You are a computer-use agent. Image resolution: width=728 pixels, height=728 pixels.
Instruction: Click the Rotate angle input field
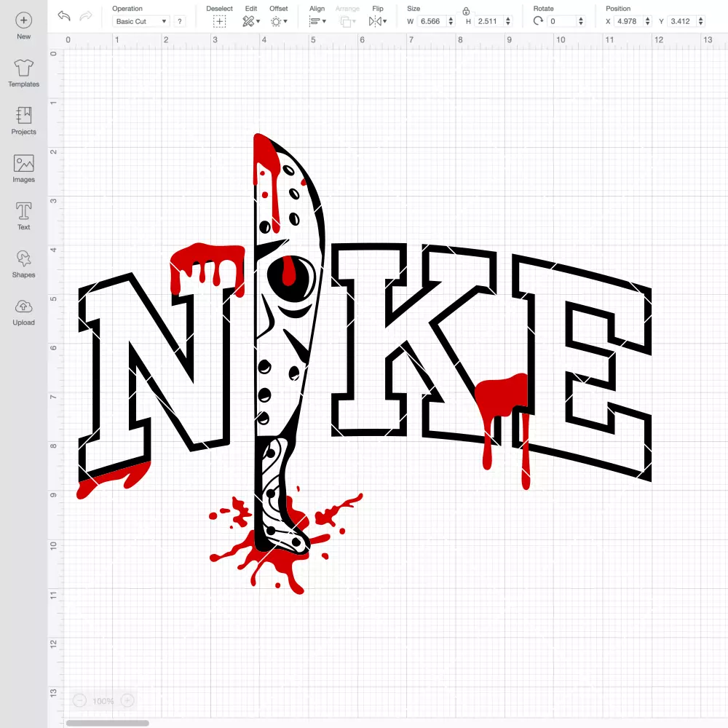(x=562, y=21)
